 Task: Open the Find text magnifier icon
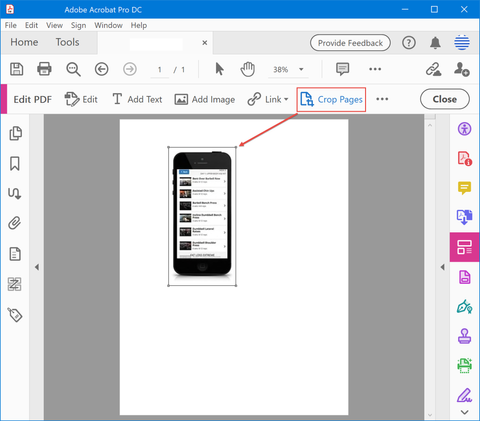click(x=73, y=69)
